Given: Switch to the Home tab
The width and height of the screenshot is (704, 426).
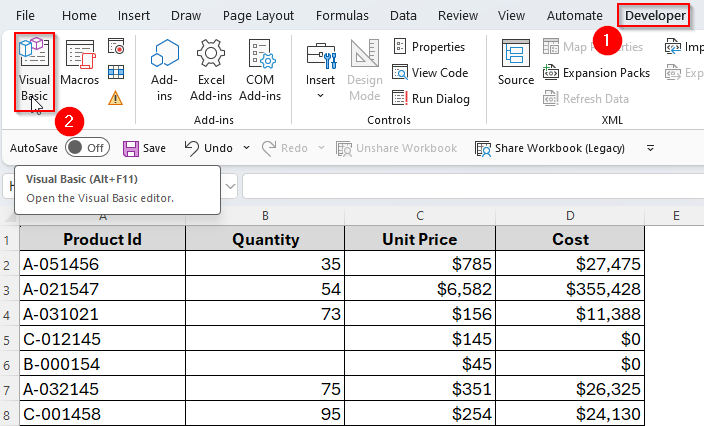Looking at the screenshot, I should [79, 16].
